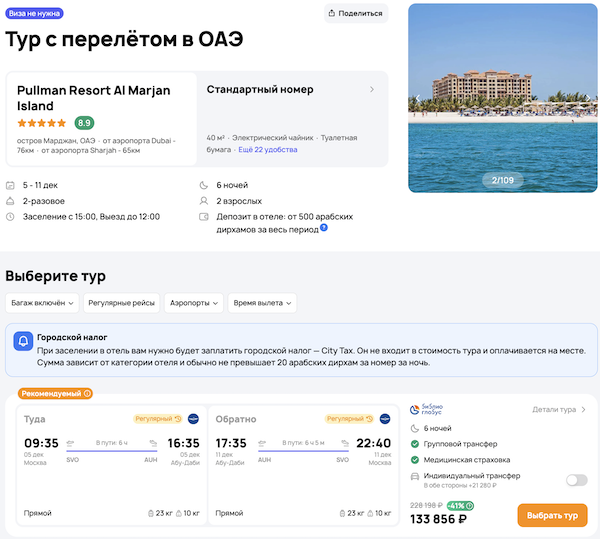This screenshot has width=600, height=539.
Task: Click the share icon next to Поделиться
Action: pyautogui.click(x=333, y=14)
